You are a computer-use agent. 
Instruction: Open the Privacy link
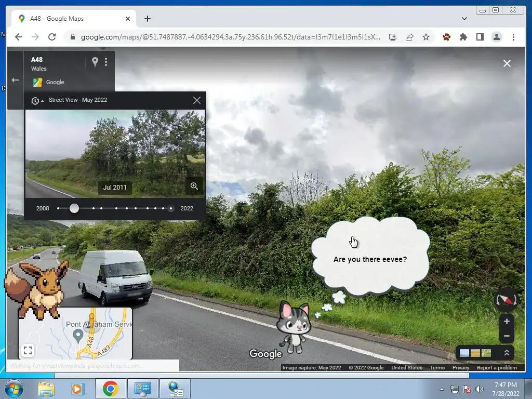tap(460, 367)
